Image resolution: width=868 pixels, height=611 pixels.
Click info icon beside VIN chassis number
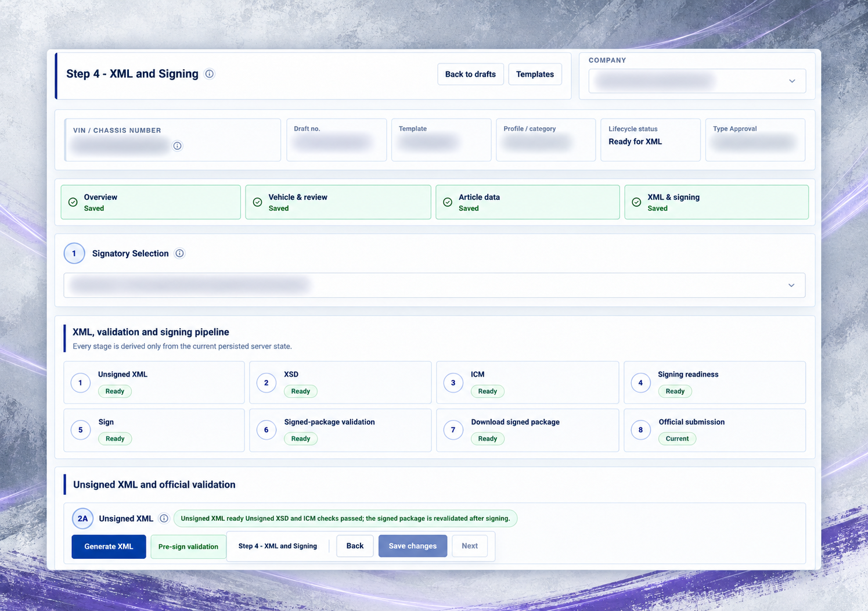(x=178, y=146)
